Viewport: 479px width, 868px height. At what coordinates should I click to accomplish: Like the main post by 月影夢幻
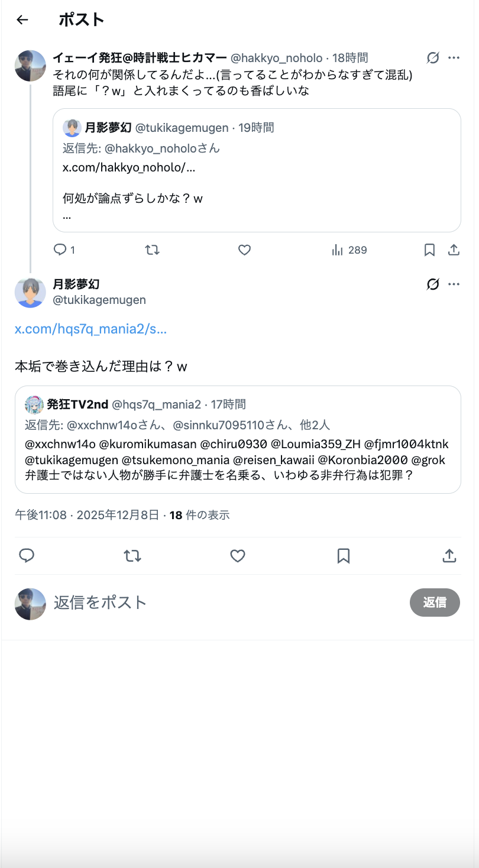pyautogui.click(x=238, y=556)
